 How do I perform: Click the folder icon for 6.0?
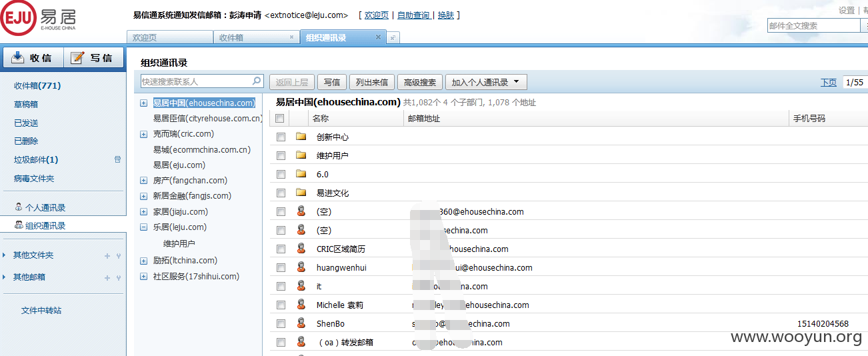(301, 174)
